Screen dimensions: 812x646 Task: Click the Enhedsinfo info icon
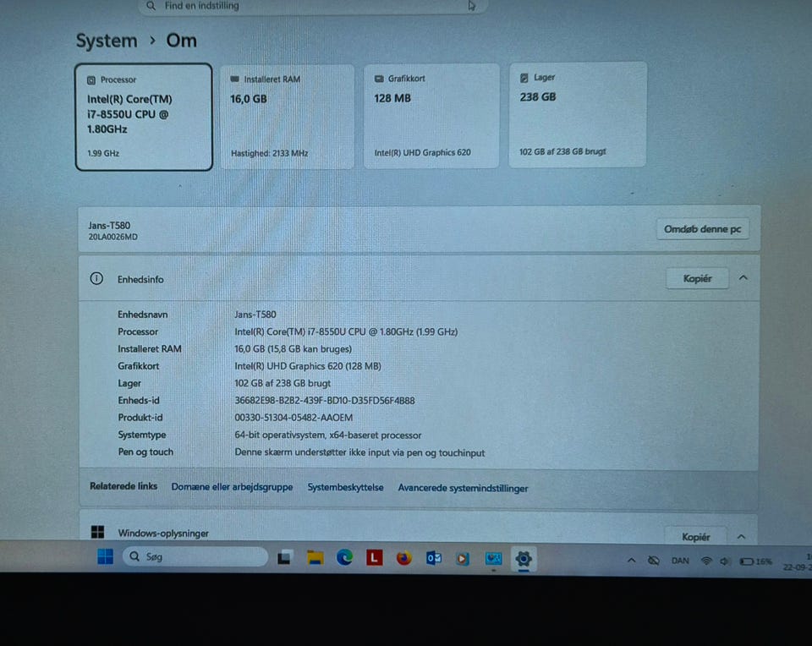point(96,278)
